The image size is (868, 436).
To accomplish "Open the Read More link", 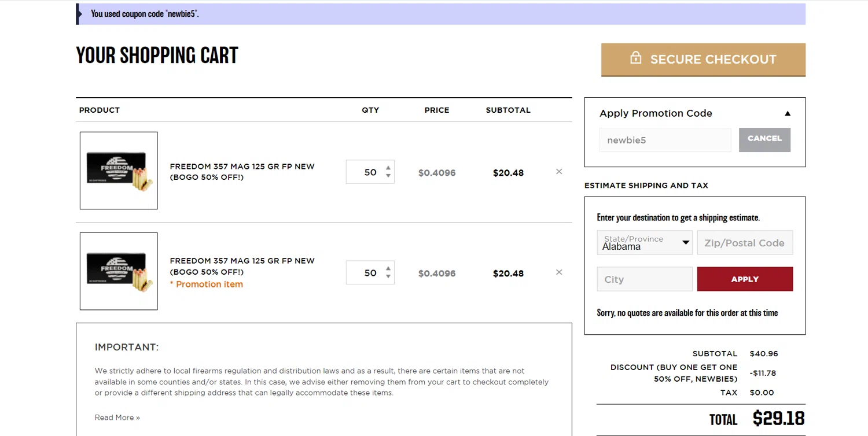I will coord(117,417).
